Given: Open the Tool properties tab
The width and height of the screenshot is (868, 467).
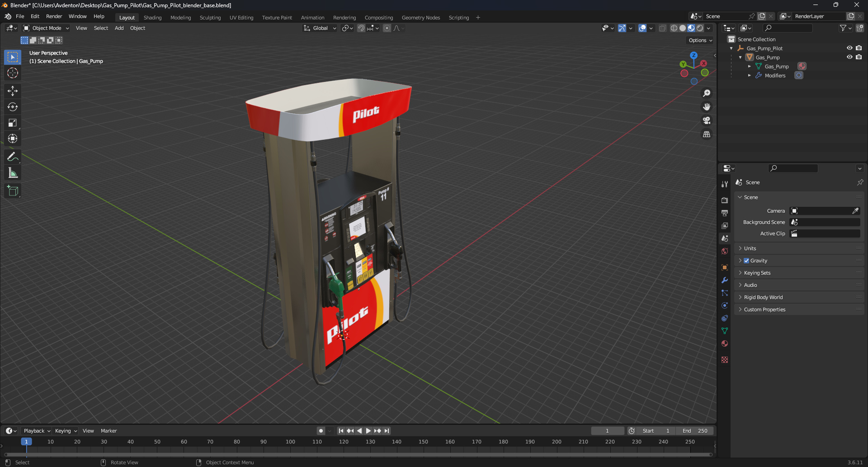Looking at the screenshot, I should coord(725,184).
